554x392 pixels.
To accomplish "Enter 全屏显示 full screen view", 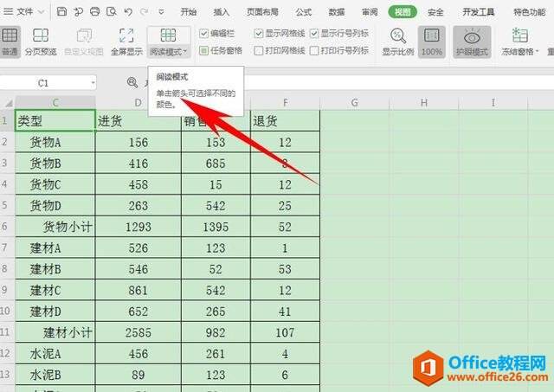I will (x=126, y=42).
